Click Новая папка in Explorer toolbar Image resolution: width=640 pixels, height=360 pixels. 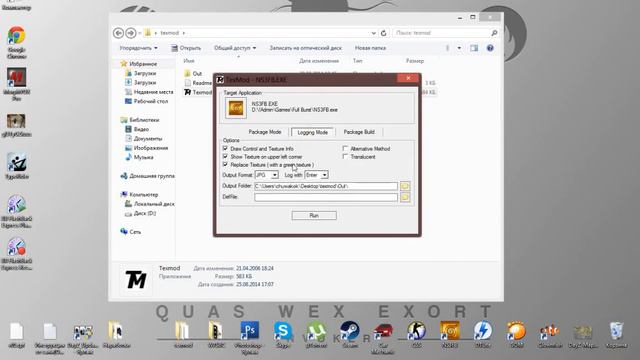[370, 48]
